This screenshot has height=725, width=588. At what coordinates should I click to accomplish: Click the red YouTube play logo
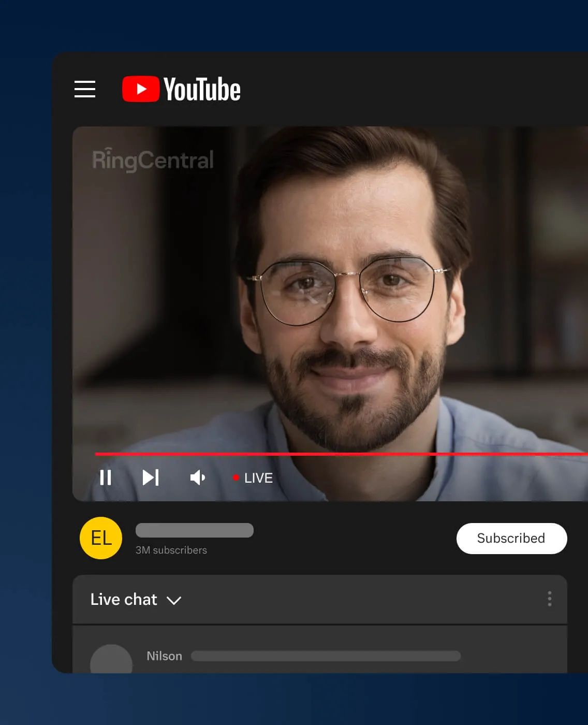(140, 89)
